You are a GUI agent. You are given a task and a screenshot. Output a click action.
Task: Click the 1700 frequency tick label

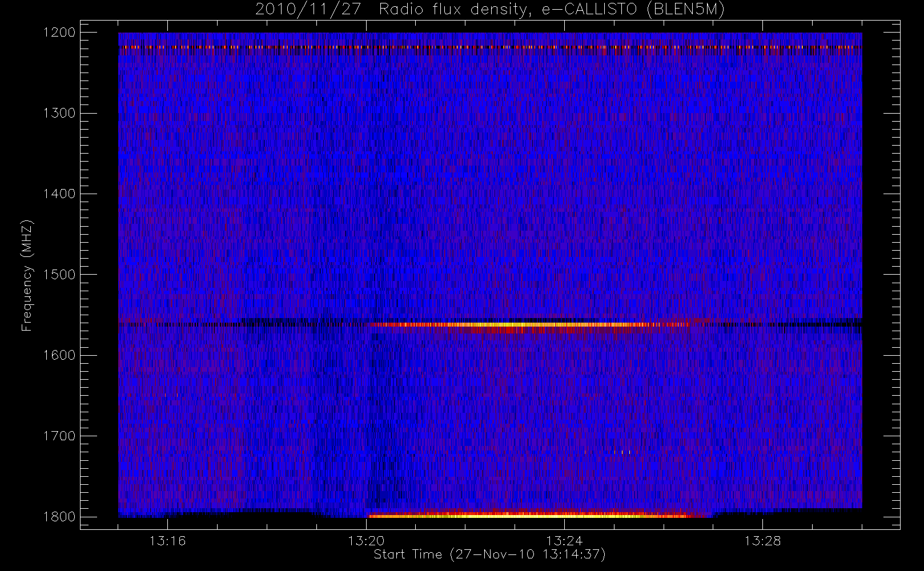coord(59,436)
